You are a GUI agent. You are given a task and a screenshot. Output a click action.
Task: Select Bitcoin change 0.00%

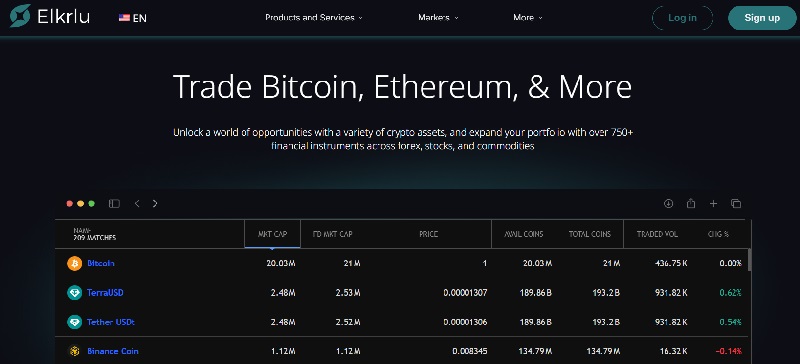[730, 263]
